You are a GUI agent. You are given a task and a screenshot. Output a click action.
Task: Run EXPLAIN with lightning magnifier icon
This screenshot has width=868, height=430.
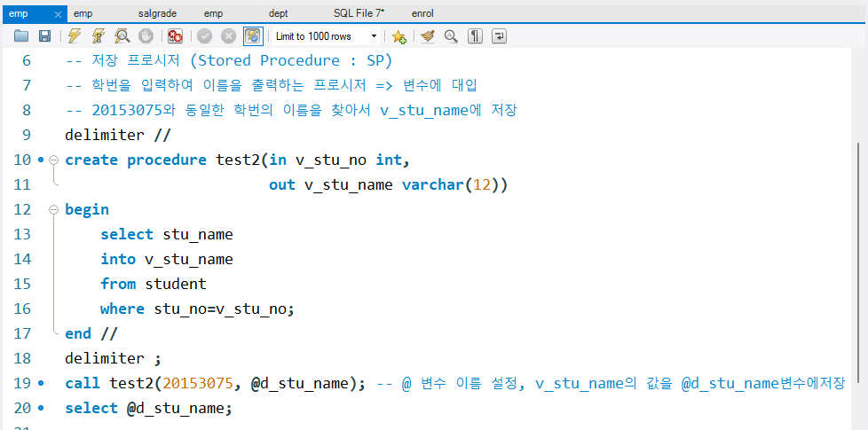122,36
